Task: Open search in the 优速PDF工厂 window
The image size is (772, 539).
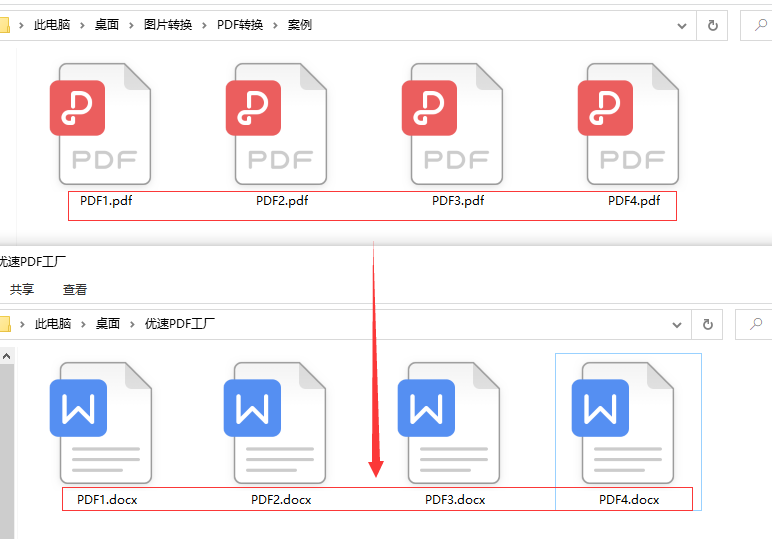Action: (755, 324)
